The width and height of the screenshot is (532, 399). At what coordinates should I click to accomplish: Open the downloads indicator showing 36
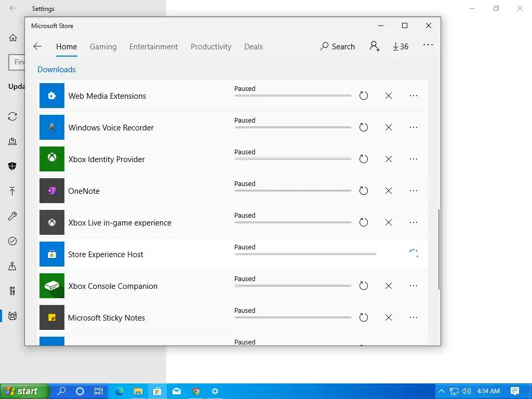point(401,46)
